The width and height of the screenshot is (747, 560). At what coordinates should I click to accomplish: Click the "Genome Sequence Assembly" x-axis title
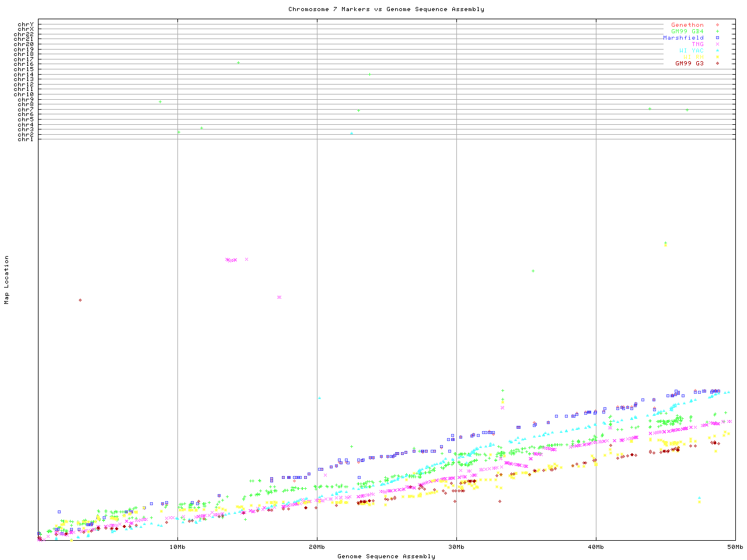(386, 556)
